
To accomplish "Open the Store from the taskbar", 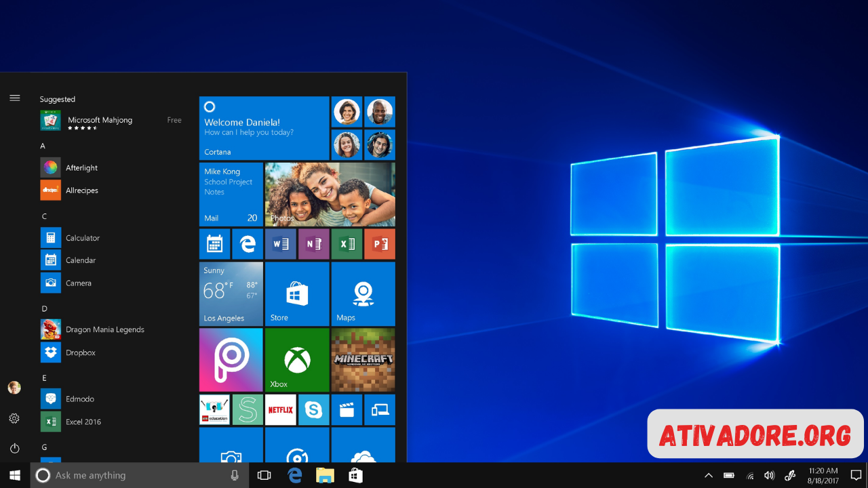I will (356, 475).
